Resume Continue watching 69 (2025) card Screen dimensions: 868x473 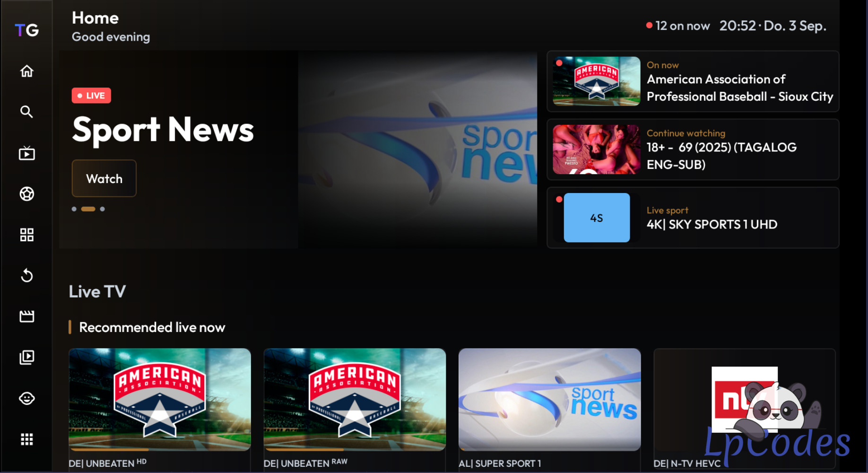pos(693,149)
